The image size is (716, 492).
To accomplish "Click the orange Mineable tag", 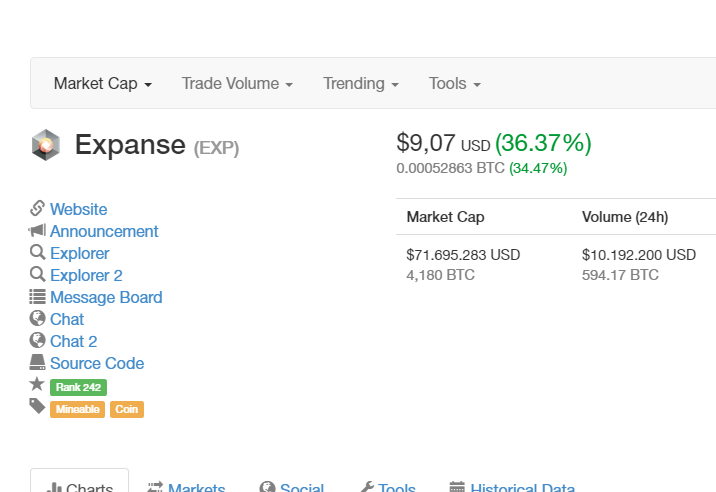I will [x=77, y=409].
